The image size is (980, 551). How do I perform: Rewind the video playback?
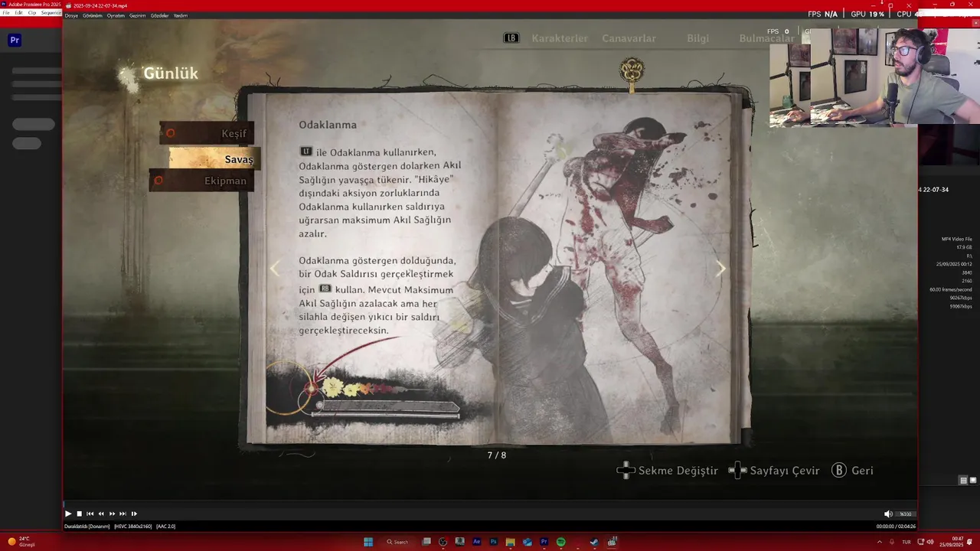pyautogui.click(x=101, y=514)
